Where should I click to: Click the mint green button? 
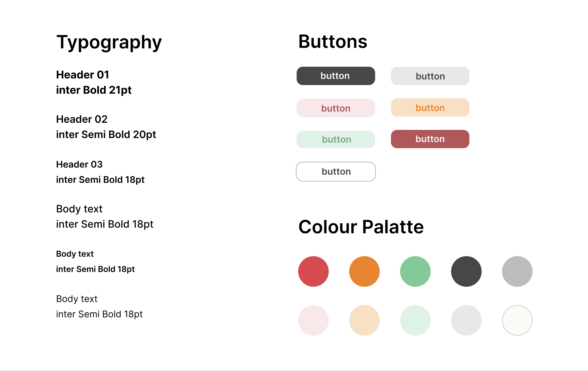tap(336, 139)
